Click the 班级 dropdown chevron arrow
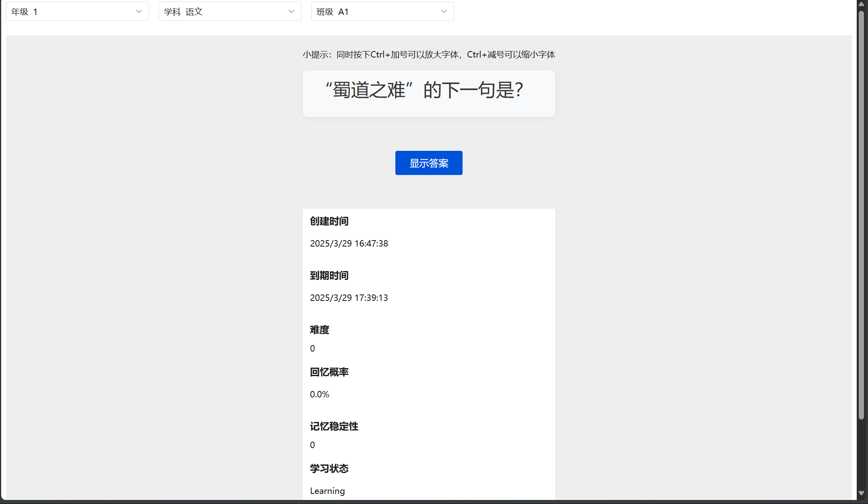 (x=444, y=11)
